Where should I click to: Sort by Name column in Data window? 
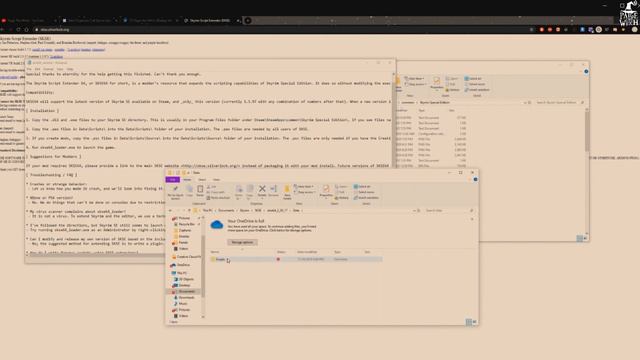215,252
